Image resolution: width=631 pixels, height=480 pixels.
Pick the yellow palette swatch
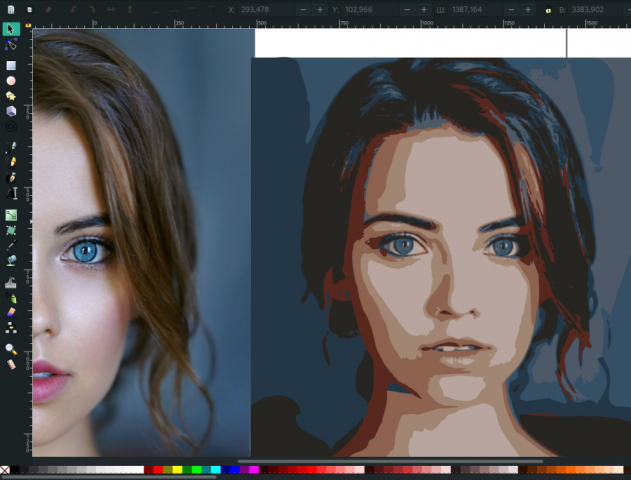(177, 470)
